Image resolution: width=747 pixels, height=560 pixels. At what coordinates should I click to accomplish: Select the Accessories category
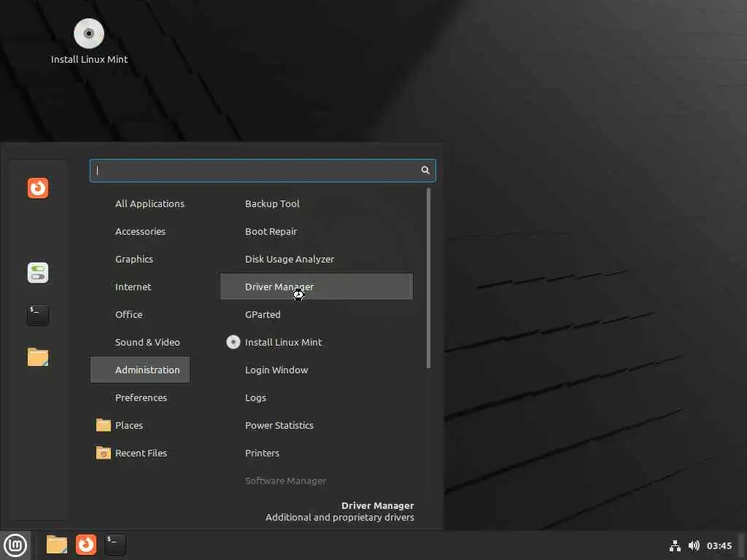coord(139,231)
